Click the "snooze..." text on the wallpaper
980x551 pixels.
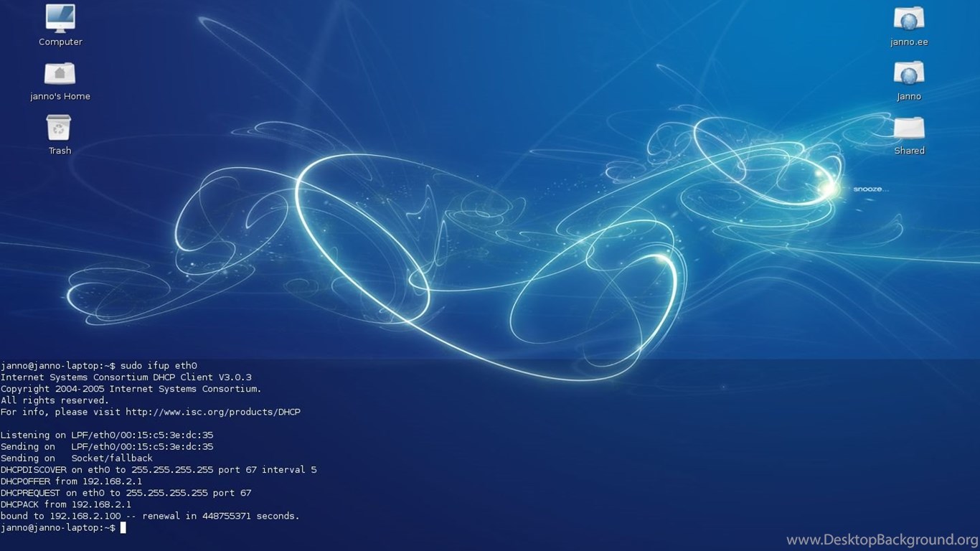click(871, 189)
